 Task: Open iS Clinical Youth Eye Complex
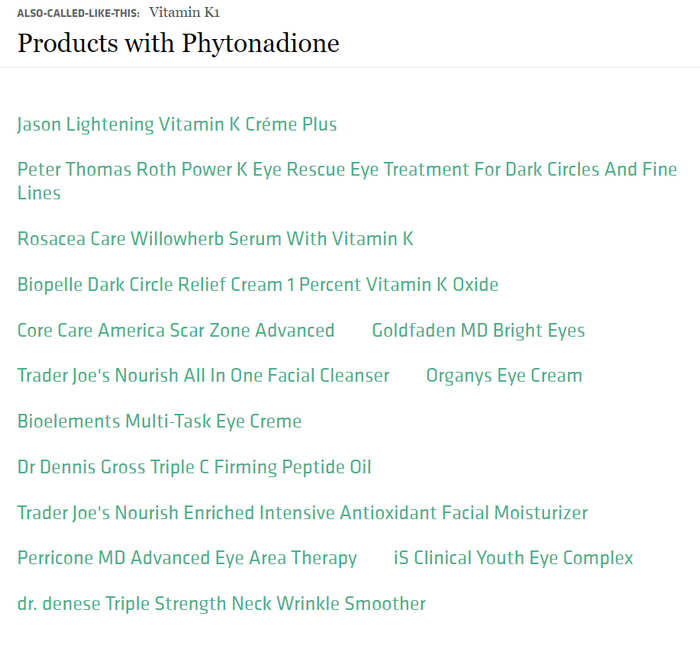[x=513, y=558]
